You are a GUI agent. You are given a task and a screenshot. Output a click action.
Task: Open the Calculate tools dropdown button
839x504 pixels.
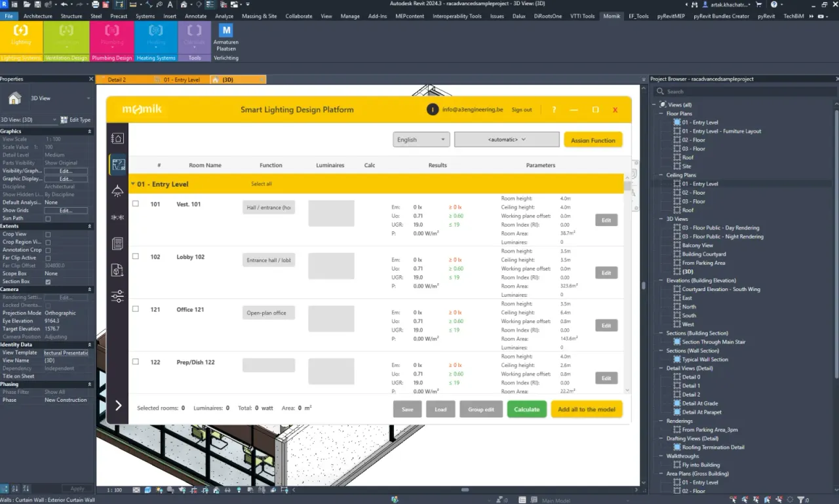pos(195,37)
